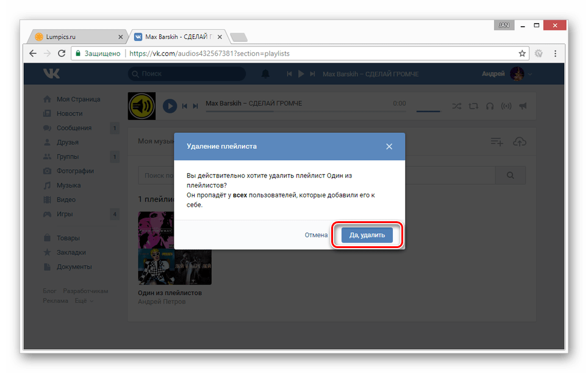Click the upload audio cloud icon
The height and width of the screenshot is (373, 588).
tap(519, 142)
